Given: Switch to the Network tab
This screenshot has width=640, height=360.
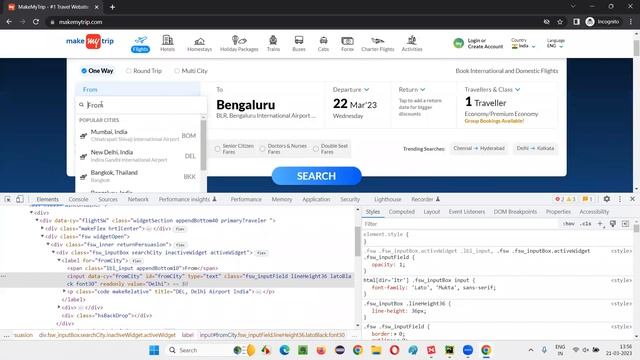Looking at the screenshot, I should [x=138, y=199].
